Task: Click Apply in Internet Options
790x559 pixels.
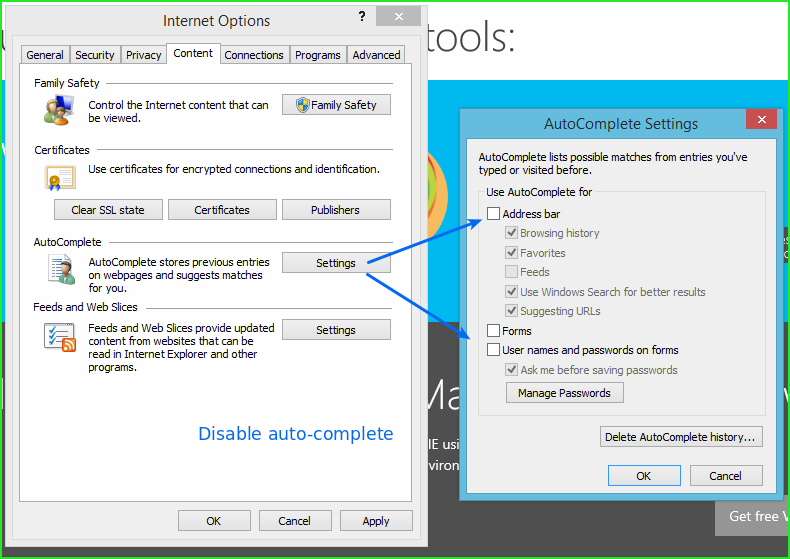Action: tap(376, 521)
